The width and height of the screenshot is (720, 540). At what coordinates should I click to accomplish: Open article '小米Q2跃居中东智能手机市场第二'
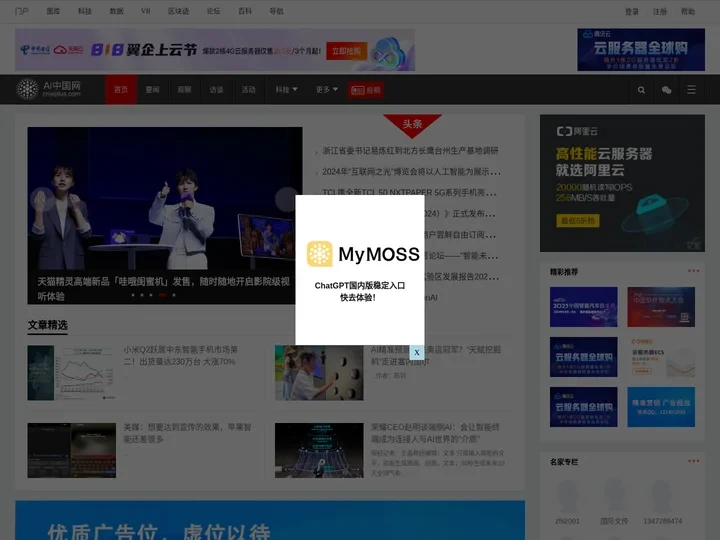(180, 355)
